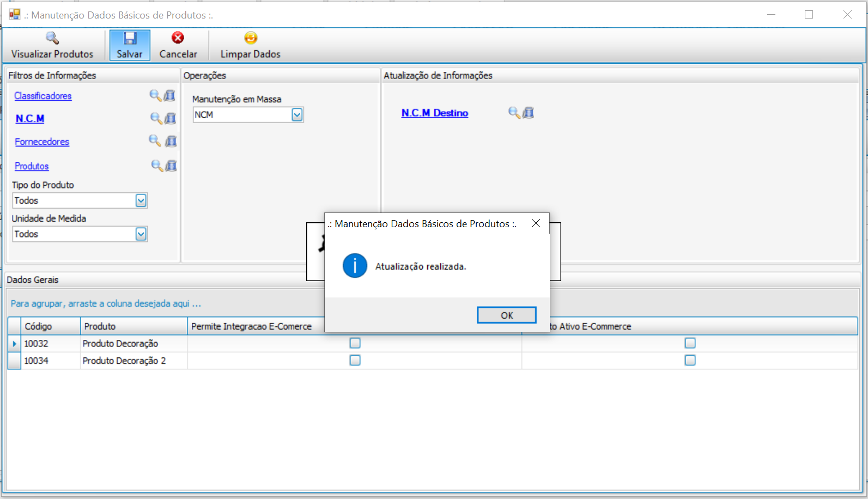Click the blue information icon in dialog
The image size is (868, 499).
pyautogui.click(x=355, y=266)
